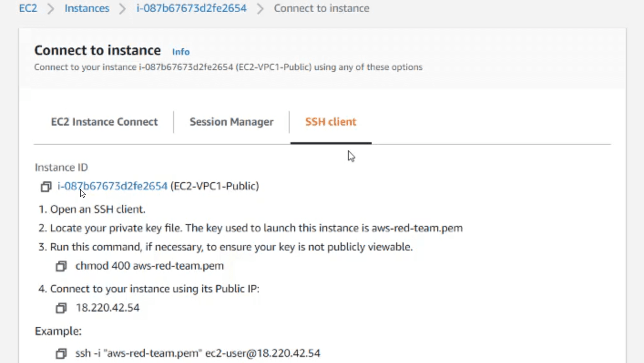The width and height of the screenshot is (644, 363).
Task: Open the Info link beside the heading
Action: click(x=181, y=52)
